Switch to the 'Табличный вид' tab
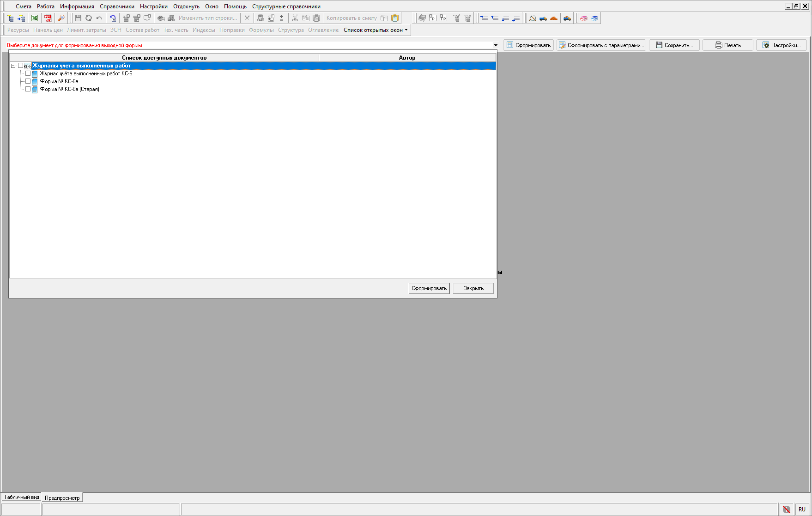 21,497
